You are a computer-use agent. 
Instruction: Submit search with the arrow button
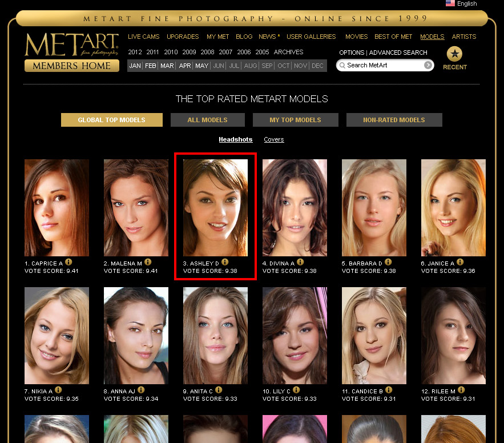[x=428, y=65]
